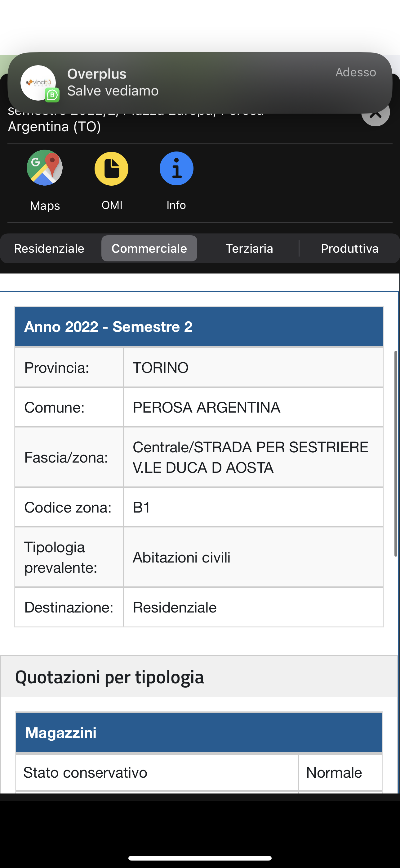Viewport: 400px width, 868px height.
Task: Open the Overplus notification banner
Action: coord(200,83)
